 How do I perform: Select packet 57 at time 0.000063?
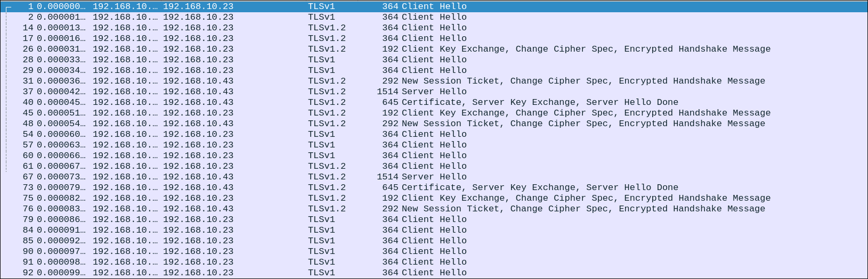[x=434, y=145]
